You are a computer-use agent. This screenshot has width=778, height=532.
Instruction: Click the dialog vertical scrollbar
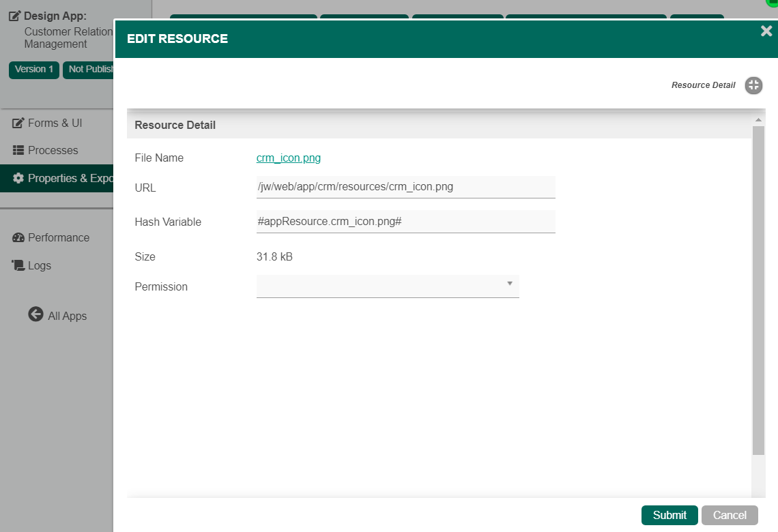tap(758, 290)
